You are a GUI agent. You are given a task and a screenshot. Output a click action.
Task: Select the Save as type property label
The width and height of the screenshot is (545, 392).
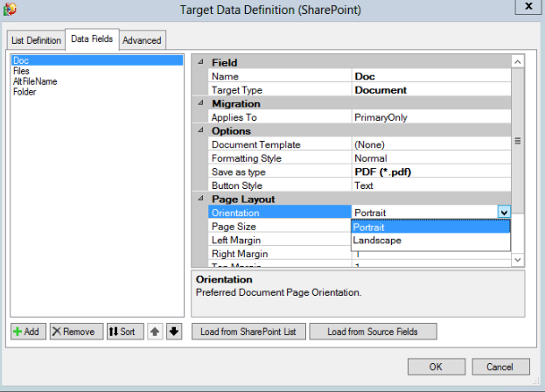pos(280,171)
